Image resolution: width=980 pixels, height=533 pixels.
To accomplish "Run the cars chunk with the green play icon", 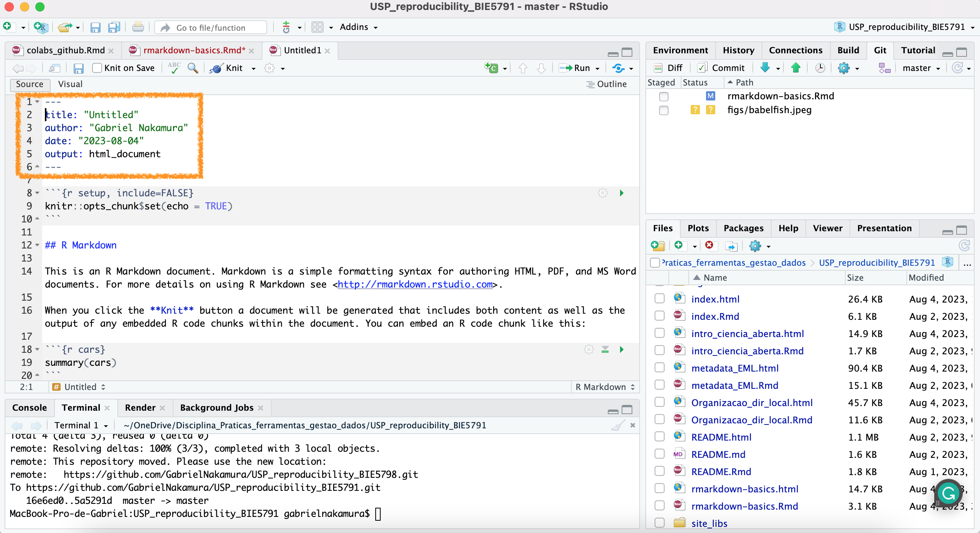I will [x=622, y=349].
